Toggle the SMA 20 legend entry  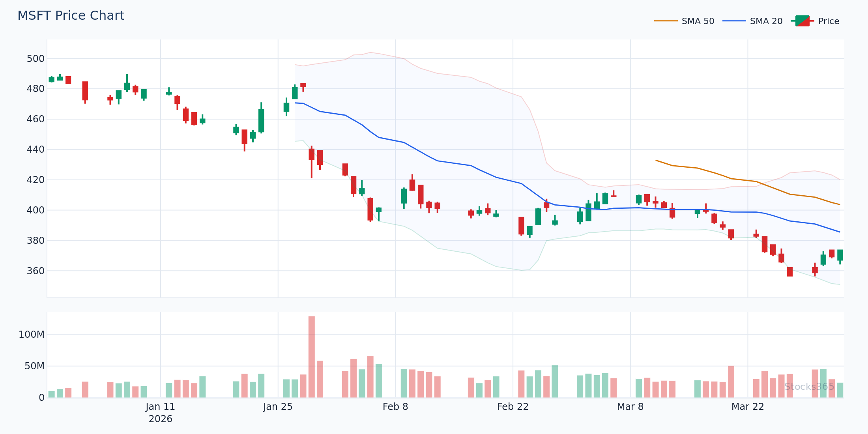766,21
